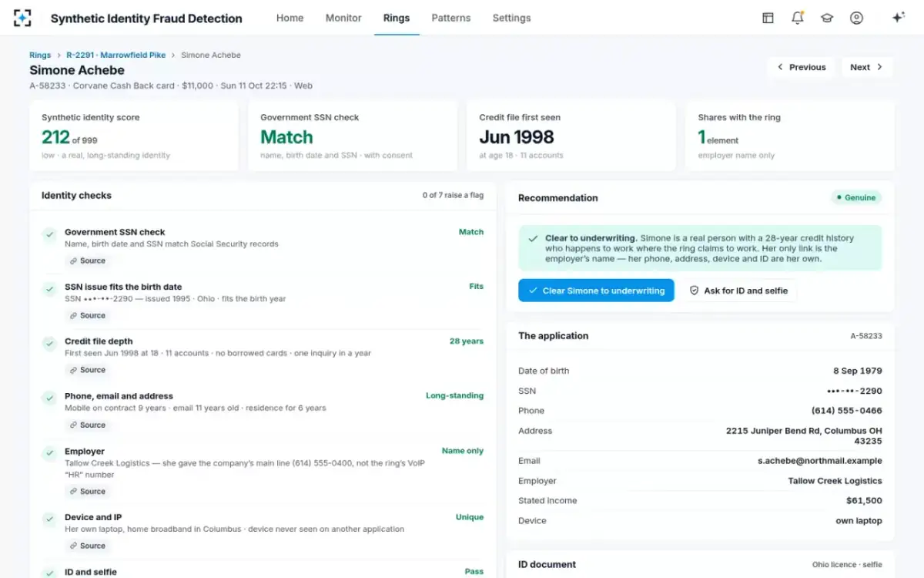Click application ID A-58233 in The application header
This screenshot has height=578, width=924.
coord(866,336)
